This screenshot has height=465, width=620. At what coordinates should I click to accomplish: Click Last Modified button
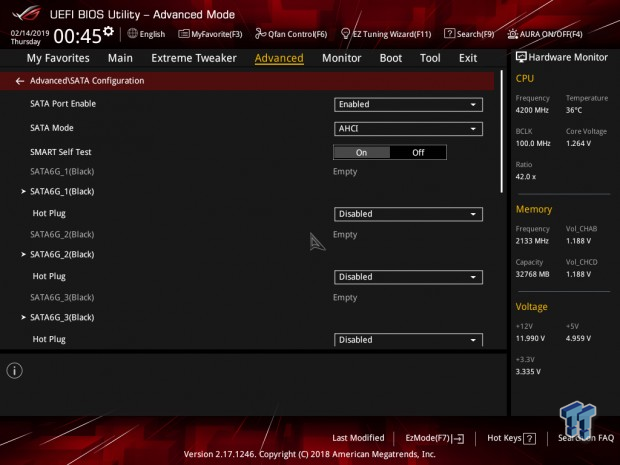(x=358, y=438)
